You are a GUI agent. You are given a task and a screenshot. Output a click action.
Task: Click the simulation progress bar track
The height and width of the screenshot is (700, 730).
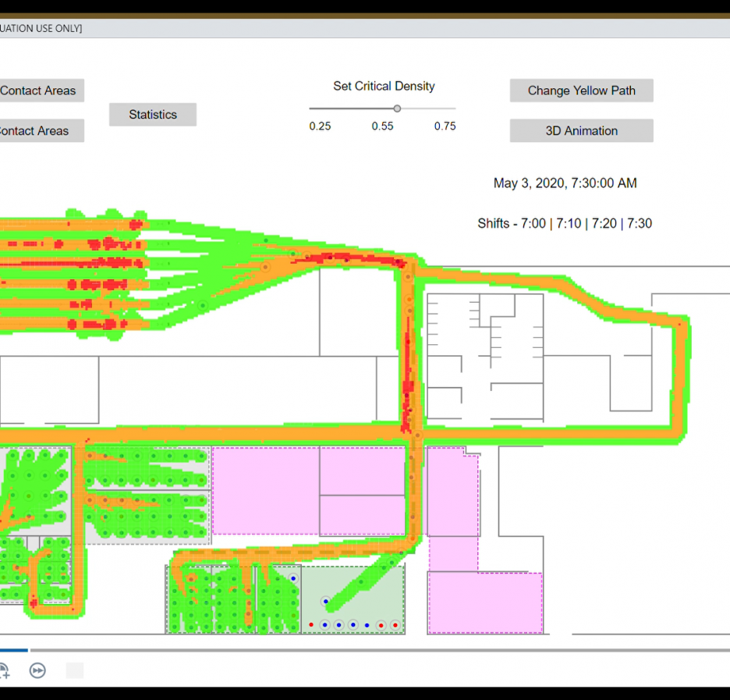point(364,650)
